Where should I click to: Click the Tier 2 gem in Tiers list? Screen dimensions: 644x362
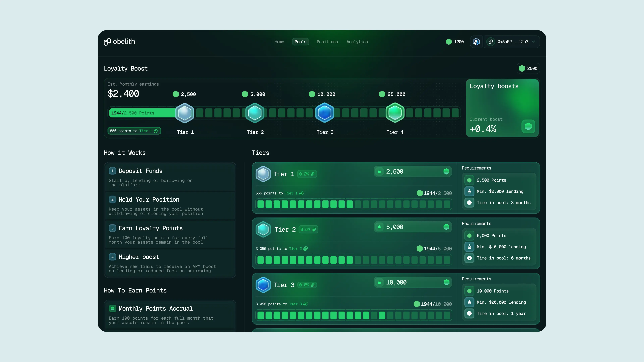click(263, 229)
